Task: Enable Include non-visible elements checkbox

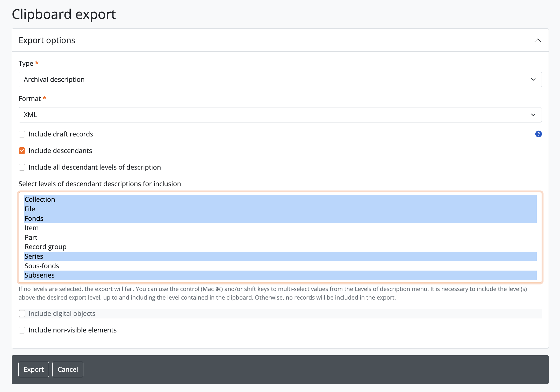Action: 22,330
